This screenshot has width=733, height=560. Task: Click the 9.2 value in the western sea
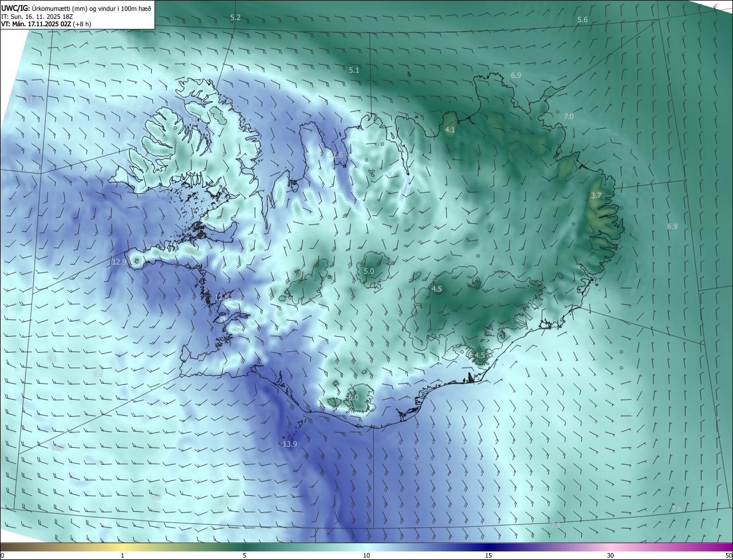coord(98,374)
